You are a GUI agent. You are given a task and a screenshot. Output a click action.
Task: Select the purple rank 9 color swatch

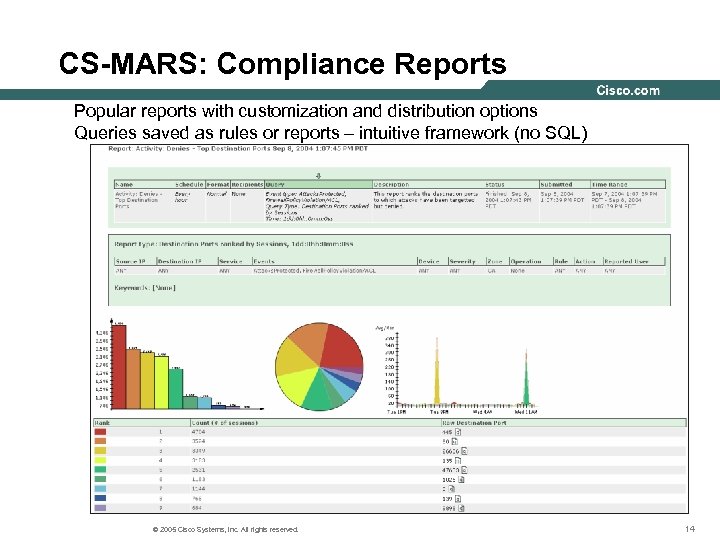[100, 508]
